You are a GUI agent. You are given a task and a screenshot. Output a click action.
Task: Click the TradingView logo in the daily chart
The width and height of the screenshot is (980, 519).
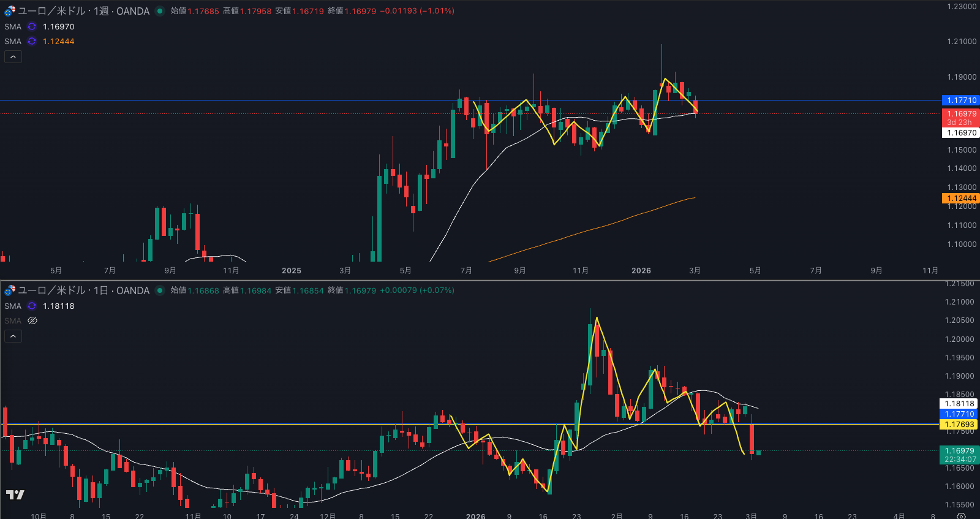tap(15, 494)
